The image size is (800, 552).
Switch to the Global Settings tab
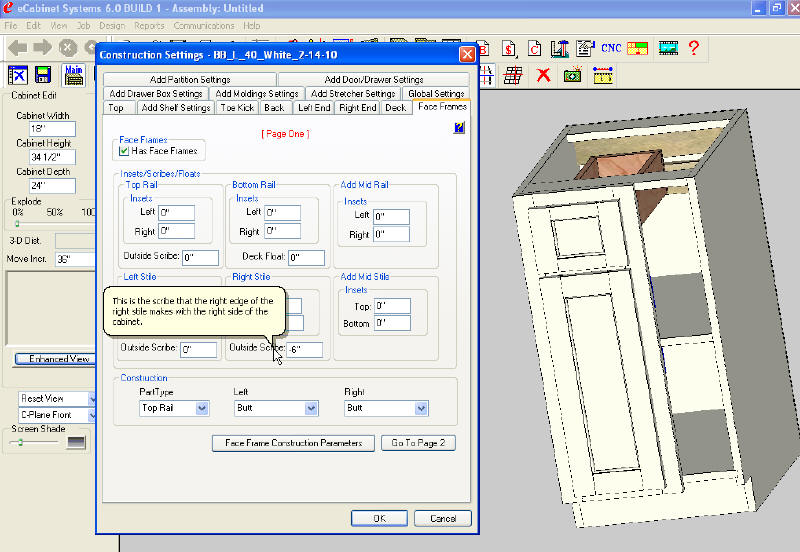pos(436,94)
